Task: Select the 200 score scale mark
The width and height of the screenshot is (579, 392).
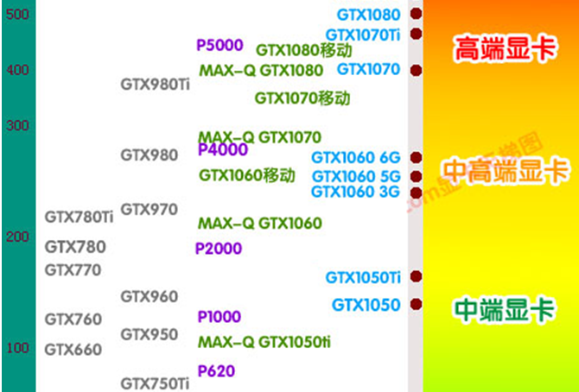Action: 17,237
